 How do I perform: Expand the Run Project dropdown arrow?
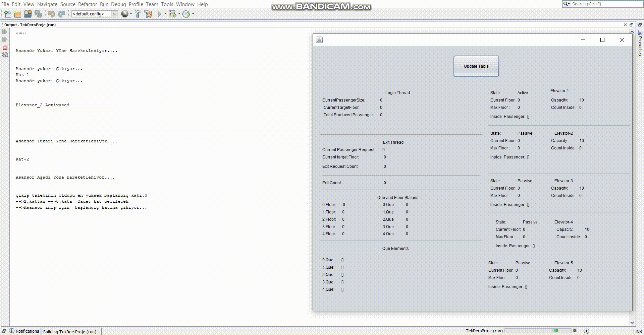[x=165, y=14]
